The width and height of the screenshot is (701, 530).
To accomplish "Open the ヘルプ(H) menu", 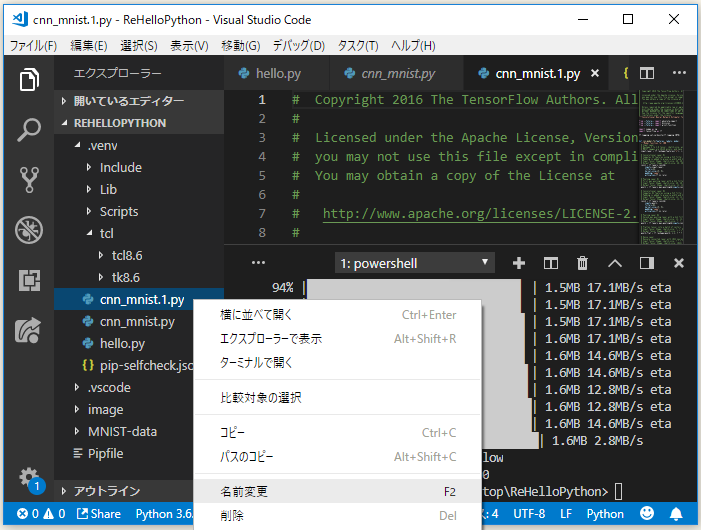I will [x=413, y=46].
